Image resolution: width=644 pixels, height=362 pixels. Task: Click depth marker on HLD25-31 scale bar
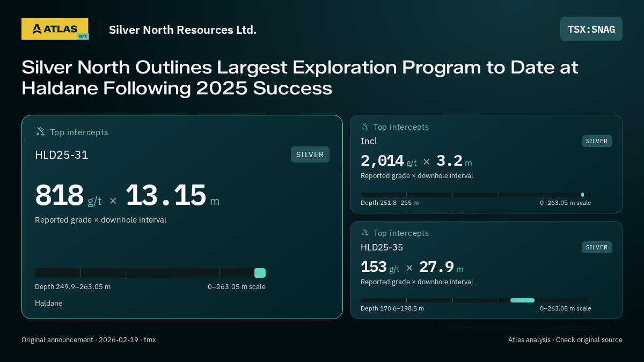(260, 273)
